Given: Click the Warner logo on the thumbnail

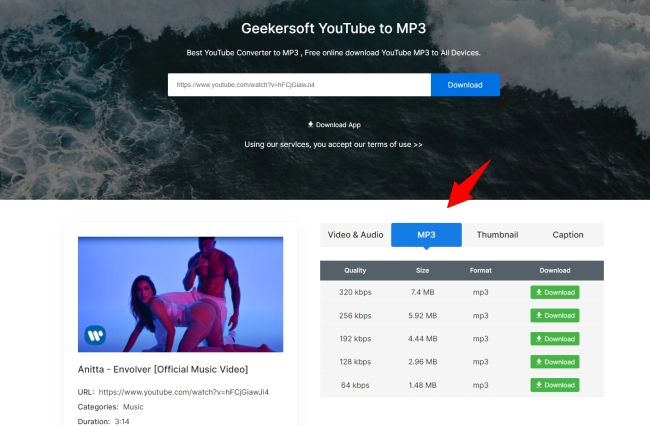Looking at the screenshot, I should click(x=95, y=335).
